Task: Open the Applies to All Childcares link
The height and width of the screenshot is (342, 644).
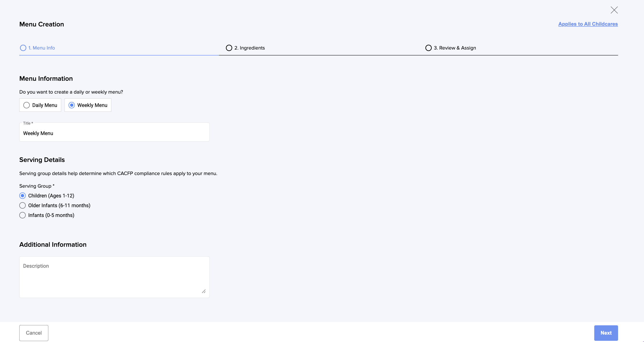Action: point(588,24)
